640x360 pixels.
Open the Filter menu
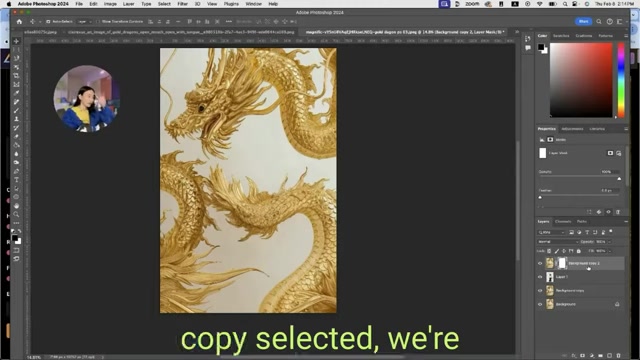point(182,4)
